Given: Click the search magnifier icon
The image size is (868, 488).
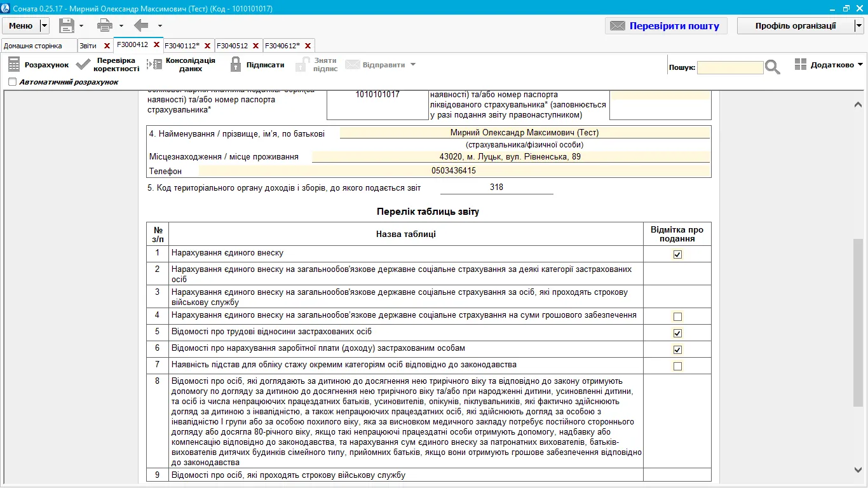Looking at the screenshot, I should [x=773, y=67].
